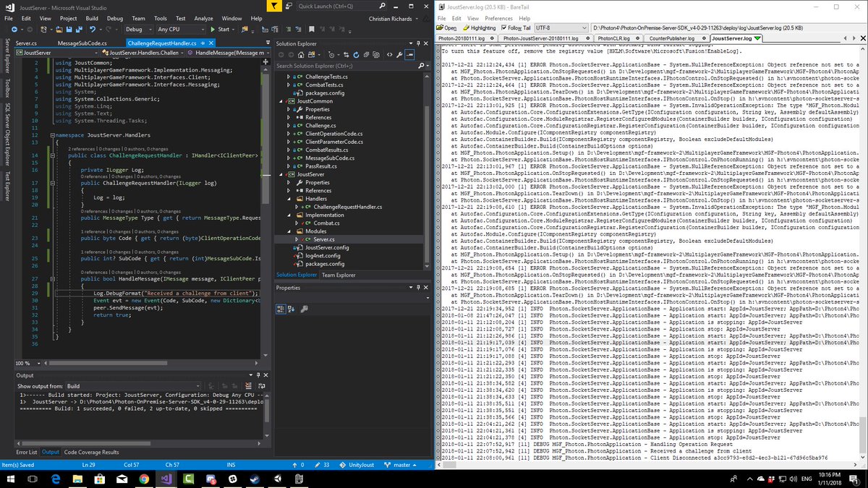Collapse the JoustCommon project node

point(281,100)
